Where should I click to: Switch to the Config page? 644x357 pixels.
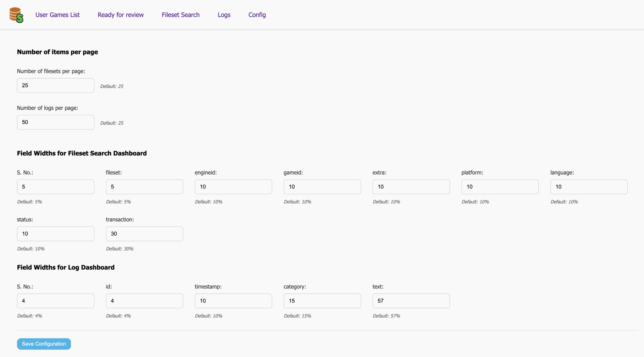click(257, 15)
